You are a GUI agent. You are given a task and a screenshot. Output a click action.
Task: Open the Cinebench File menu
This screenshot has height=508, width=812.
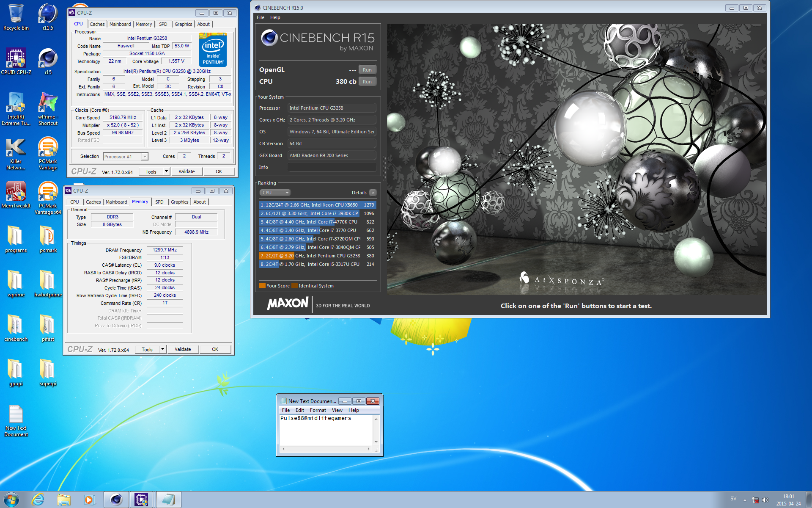point(261,17)
